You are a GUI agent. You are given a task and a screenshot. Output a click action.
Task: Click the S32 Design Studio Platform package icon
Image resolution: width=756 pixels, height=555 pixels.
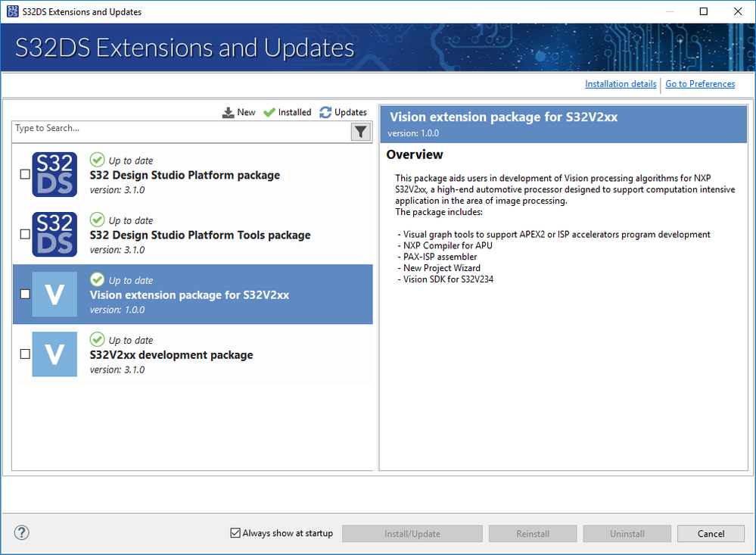(54, 175)
